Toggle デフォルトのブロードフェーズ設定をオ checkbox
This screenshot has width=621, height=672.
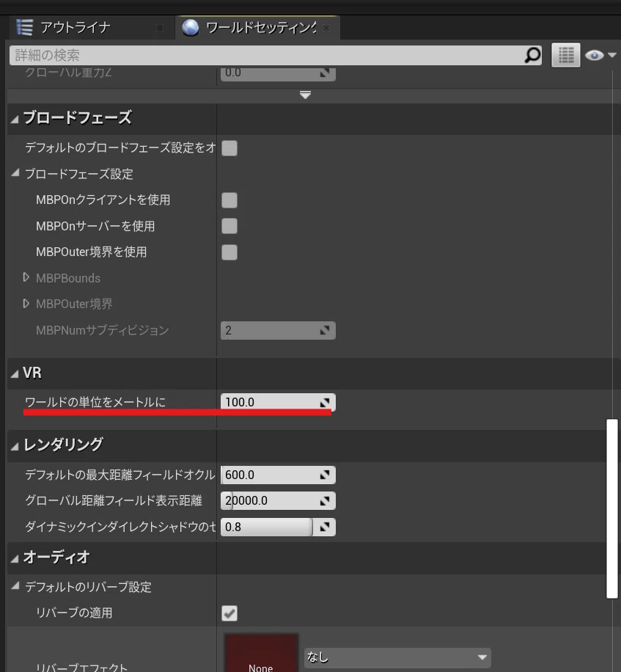[x=229, y=148]
